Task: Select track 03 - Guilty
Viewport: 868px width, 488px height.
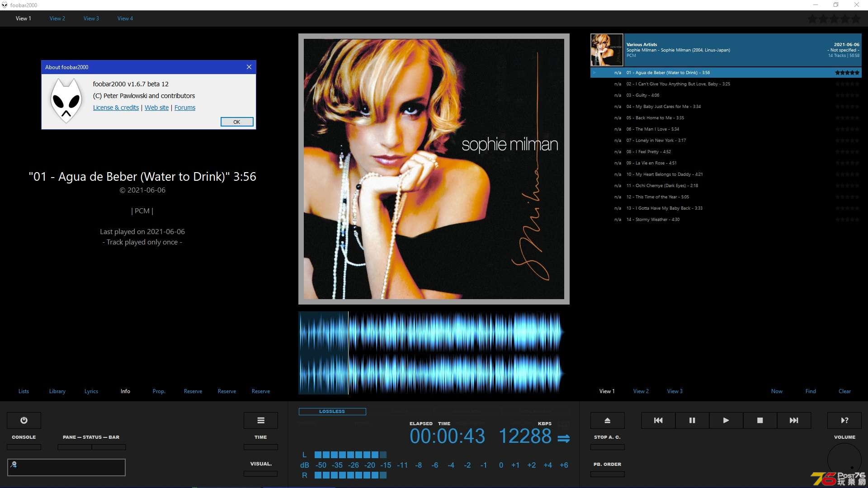Action: point(726,95)
